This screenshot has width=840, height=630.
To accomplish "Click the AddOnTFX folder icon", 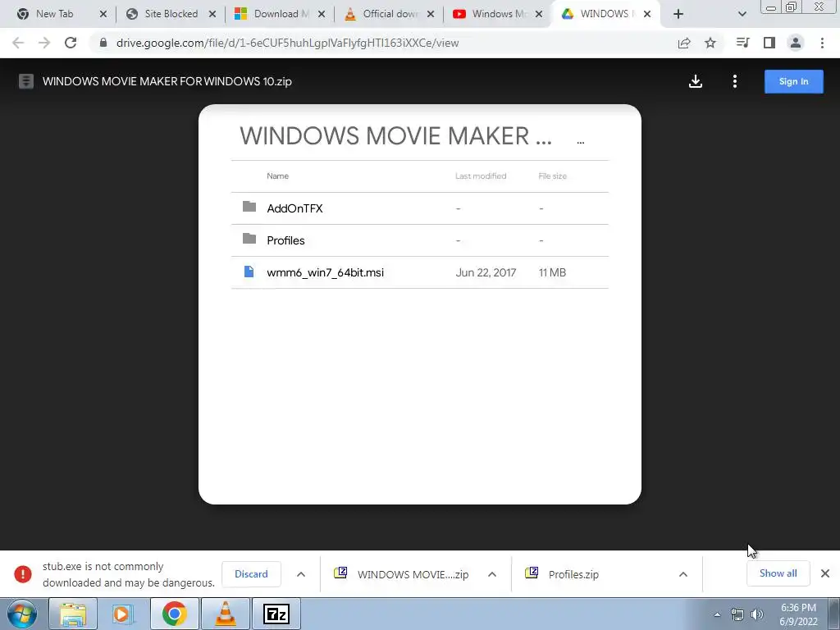I will 249,207.
